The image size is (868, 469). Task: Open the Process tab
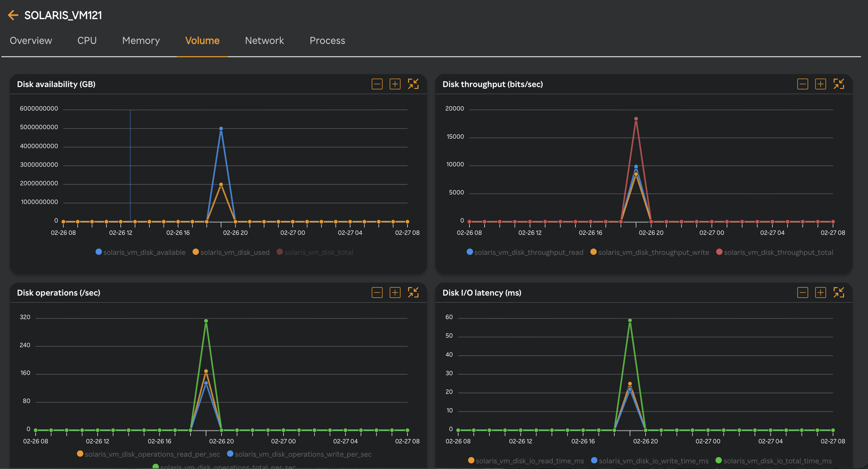pos(327,40)
